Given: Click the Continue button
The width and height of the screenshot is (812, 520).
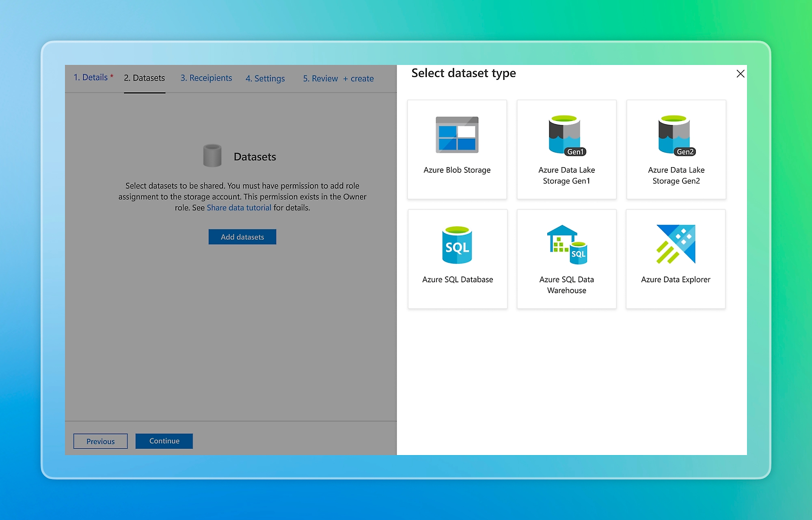Looking at the screenshot, I should click(x=164, y=441).
